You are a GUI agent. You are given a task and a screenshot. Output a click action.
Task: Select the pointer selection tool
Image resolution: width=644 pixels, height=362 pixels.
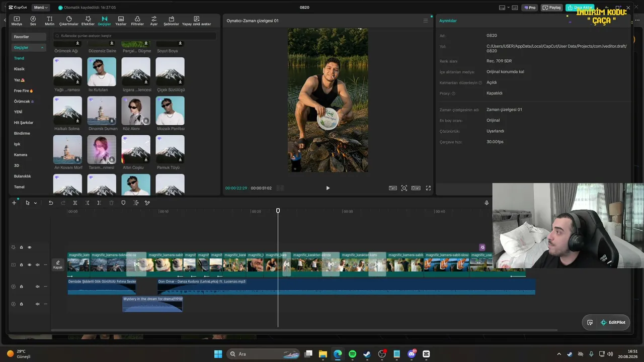(28, 203)
